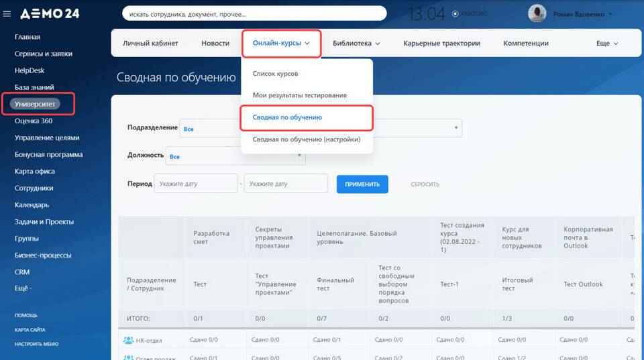Select Список курсов menu item
This screenshot has height=360, width=644.
[275, 74]
